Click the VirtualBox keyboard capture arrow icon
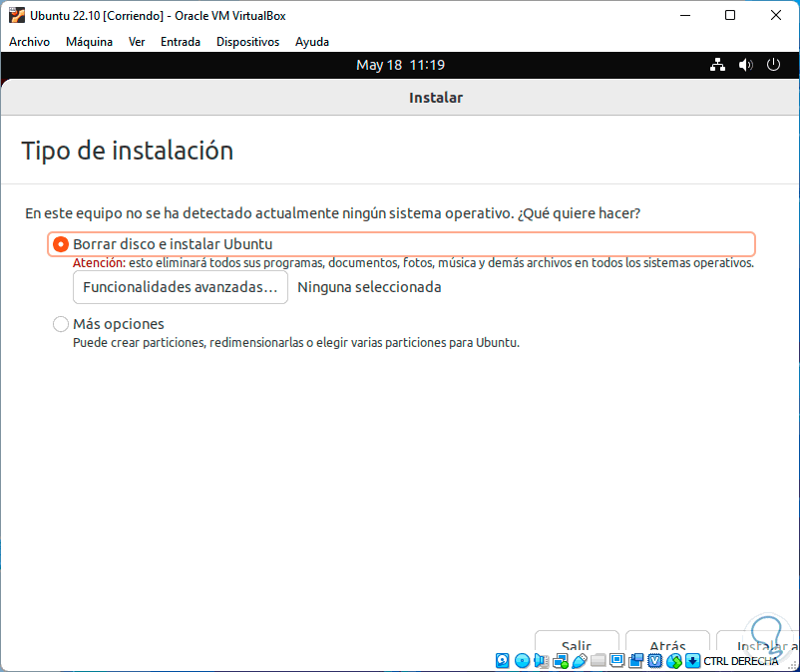The height and width of the screenshot is (672, 800). (x=693, y=661)
